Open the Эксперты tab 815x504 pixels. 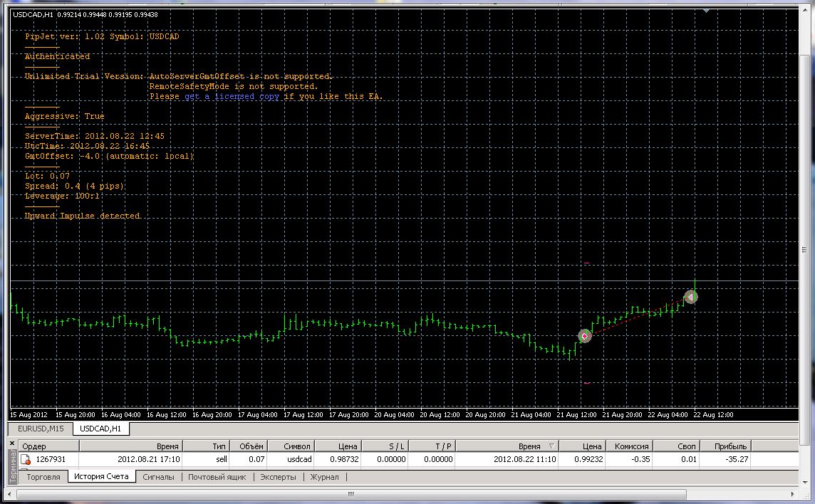(x=278, y=477)
